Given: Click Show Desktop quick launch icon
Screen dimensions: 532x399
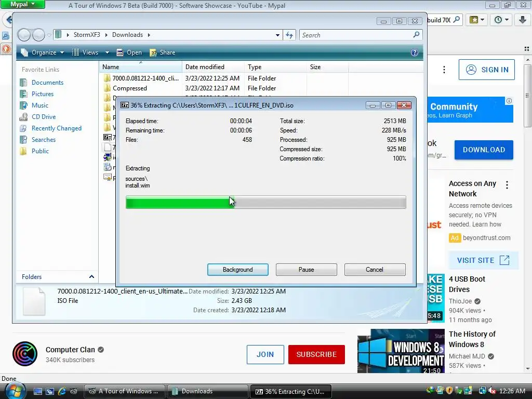Looking at the screenshot, I should [x=37, y=391].
